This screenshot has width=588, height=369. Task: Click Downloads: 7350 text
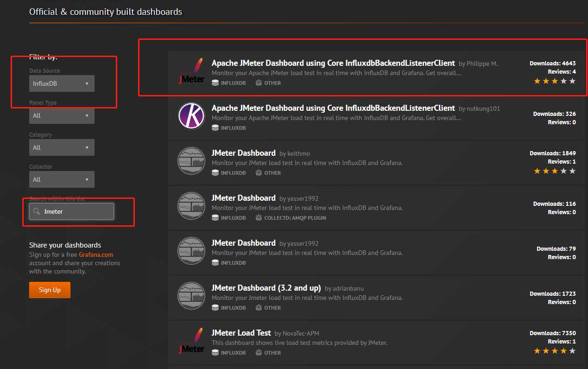[553, 333]
